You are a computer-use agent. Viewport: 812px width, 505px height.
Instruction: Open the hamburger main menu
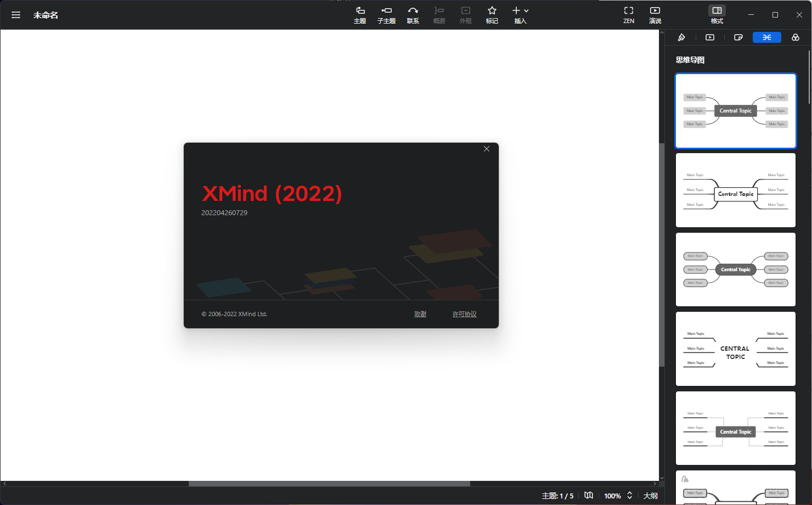[16, 15]
